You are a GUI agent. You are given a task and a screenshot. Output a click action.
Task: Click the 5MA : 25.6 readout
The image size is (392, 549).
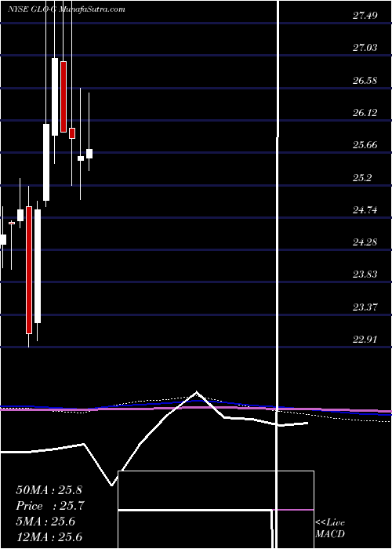[x=45, y=522]
